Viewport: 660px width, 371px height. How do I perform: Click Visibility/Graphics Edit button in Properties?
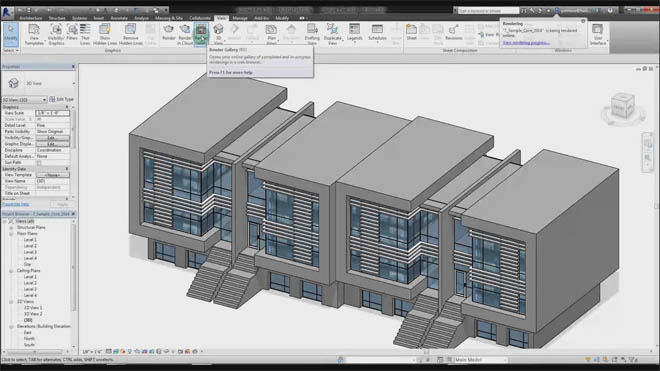(x=53, y=138)
